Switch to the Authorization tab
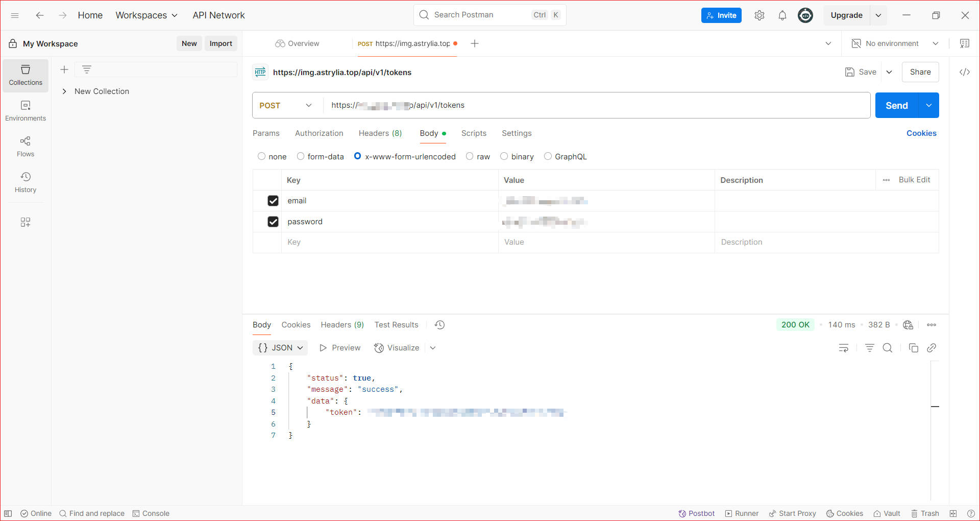Viewport: 980px width, 521px height. [319, 133]
